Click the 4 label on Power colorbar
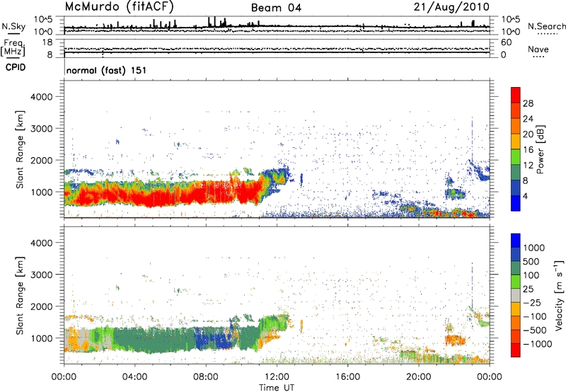Viewport: 566px width, 392px height. pos(525,196)
